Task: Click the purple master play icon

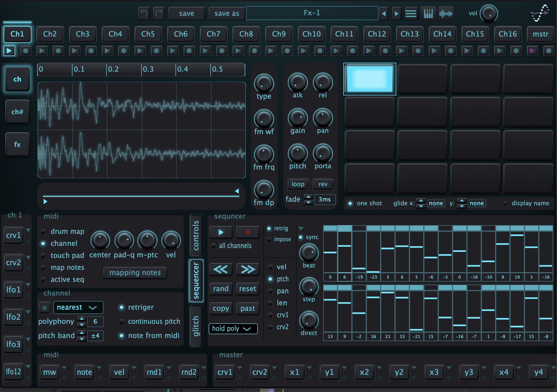Action: pos(532,51)
